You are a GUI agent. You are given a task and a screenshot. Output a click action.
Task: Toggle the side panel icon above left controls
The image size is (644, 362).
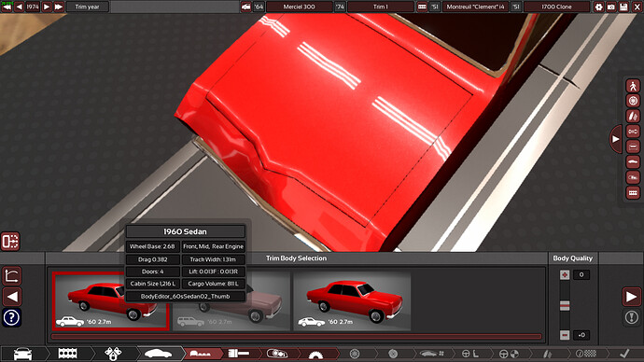[x=10, y=241]
